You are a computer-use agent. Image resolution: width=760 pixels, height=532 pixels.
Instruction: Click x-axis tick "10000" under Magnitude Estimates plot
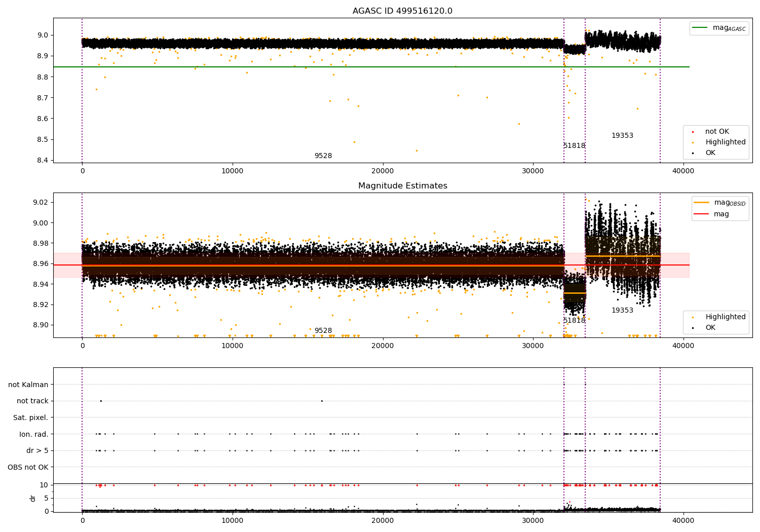233,346
